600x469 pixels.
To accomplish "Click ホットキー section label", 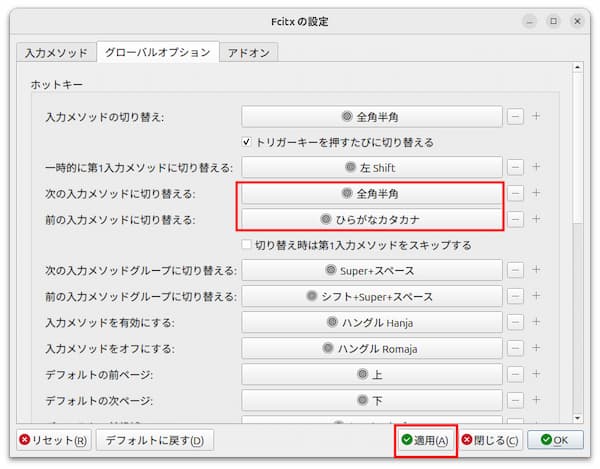I will pos(57,84).
